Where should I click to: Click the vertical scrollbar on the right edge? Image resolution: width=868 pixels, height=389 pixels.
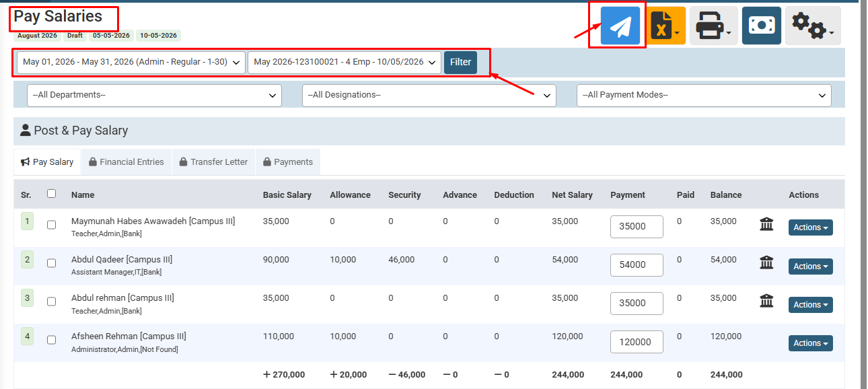[864, 195]
